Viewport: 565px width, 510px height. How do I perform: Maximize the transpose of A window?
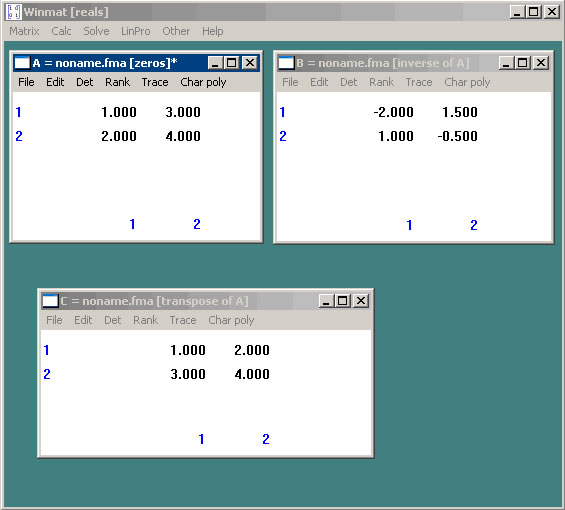[x=342, y=301]
